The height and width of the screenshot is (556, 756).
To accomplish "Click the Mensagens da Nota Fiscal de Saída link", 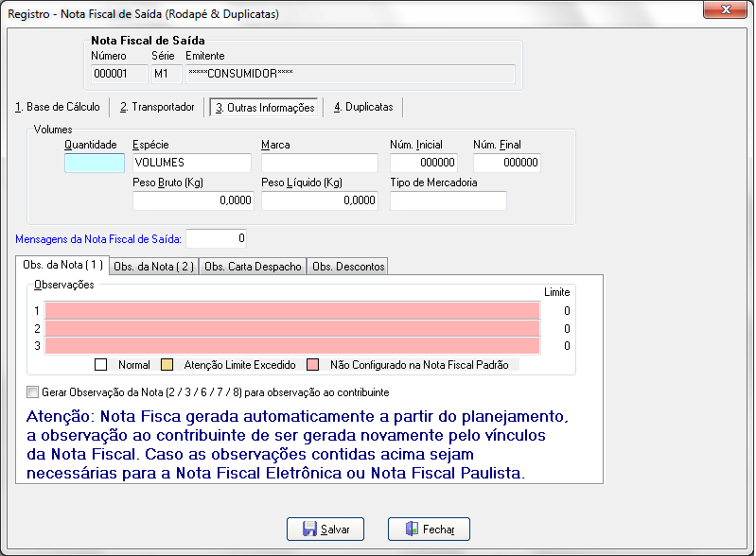I will tap(98, 239).
